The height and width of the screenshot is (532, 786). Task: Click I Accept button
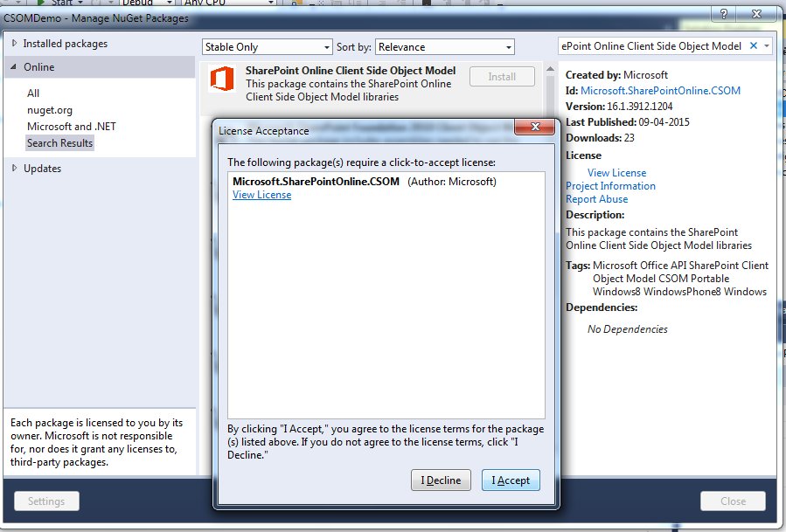coord(511,480)
